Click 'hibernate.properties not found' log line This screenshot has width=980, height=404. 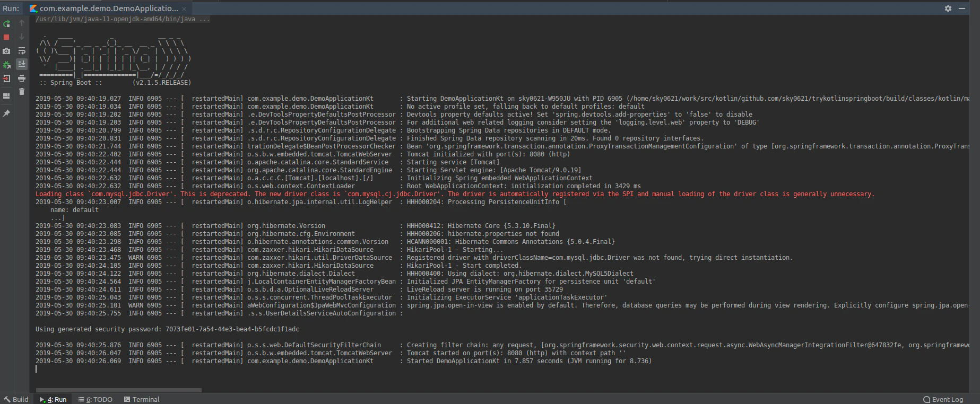297,234
